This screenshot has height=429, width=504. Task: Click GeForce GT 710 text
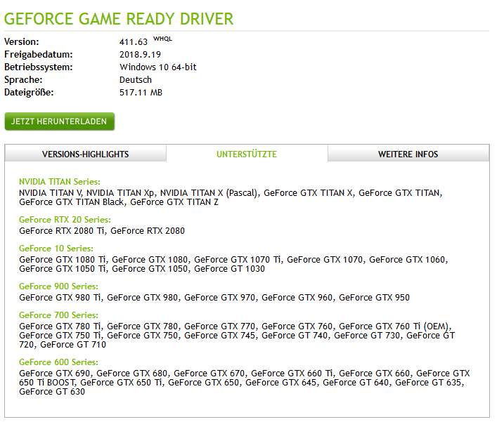(73, 345)
